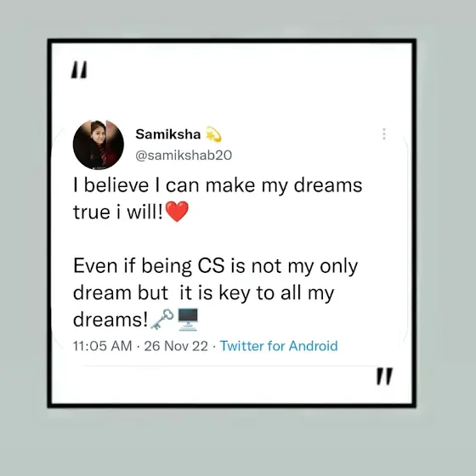The height and width of the screenshot is (476, 476).
Task: Click the dizzy star emoji beside name
Action: pyautogui.click(x=213, y=134)
